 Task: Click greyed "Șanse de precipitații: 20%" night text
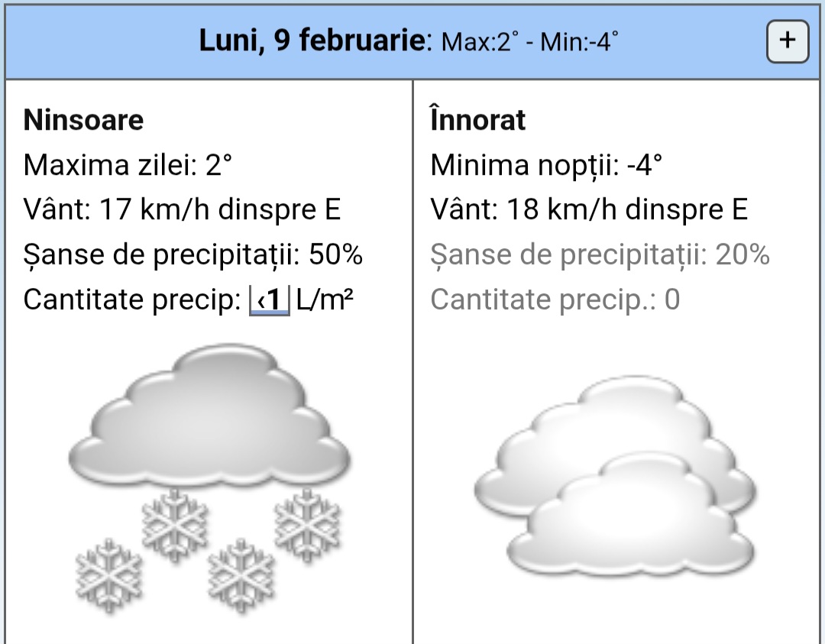click(600, 255)
